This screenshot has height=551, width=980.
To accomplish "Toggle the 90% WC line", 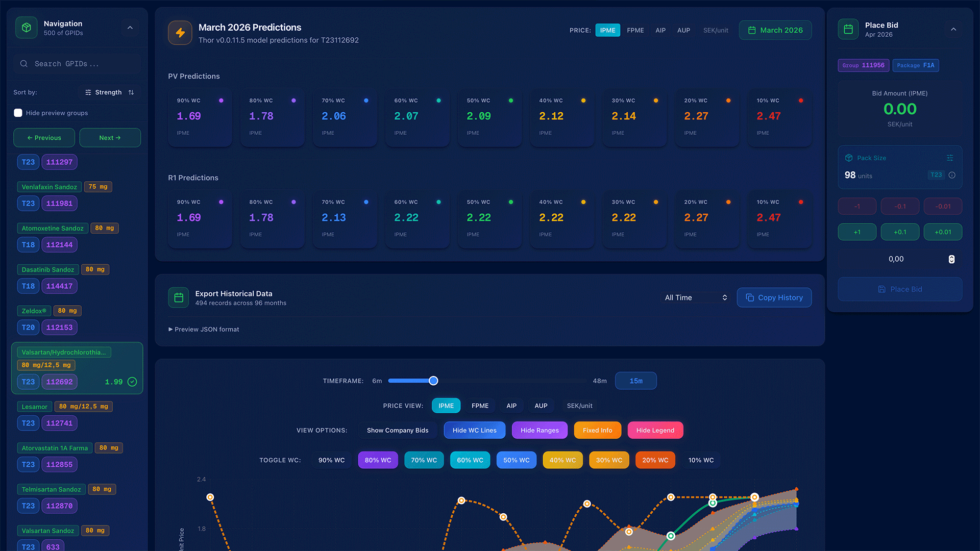I will (331, 460).
